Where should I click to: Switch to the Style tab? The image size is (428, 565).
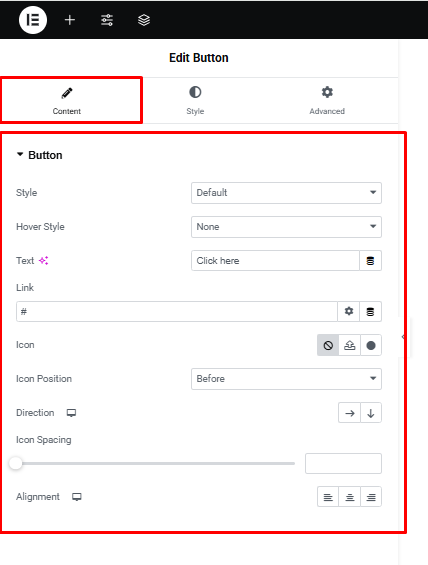(x=195, y=101)
